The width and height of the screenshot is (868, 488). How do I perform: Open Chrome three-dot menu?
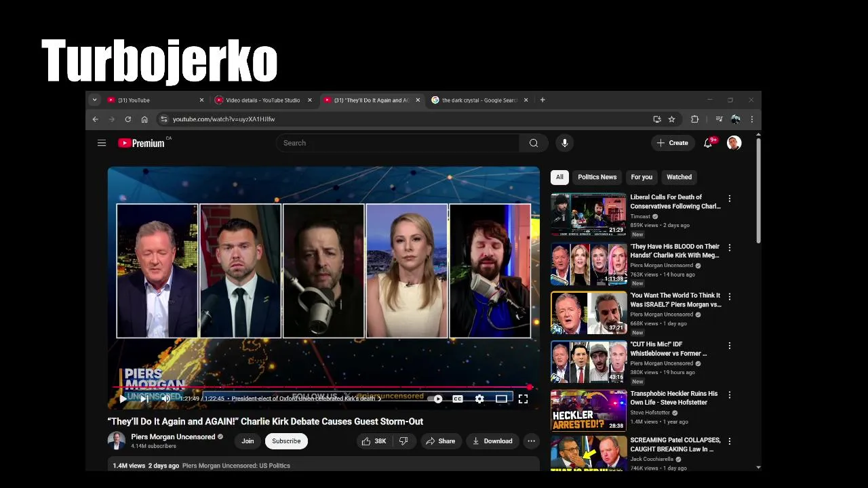tap(751, 119)
